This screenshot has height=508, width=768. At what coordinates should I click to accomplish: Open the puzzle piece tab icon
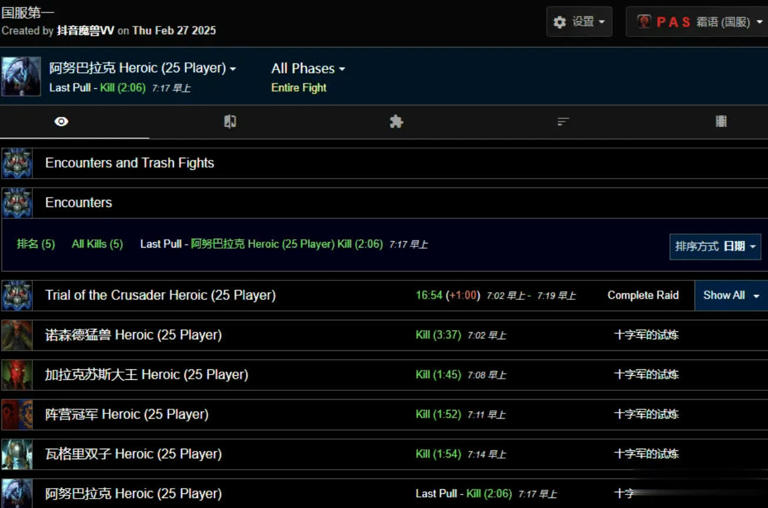point(396,121)
